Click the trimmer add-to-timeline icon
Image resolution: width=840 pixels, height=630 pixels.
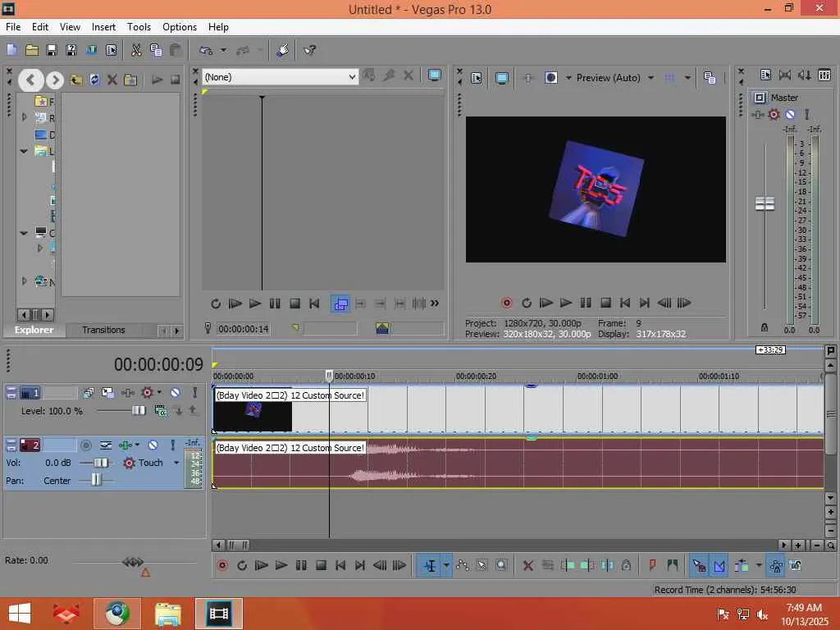[x=340, y=304]
